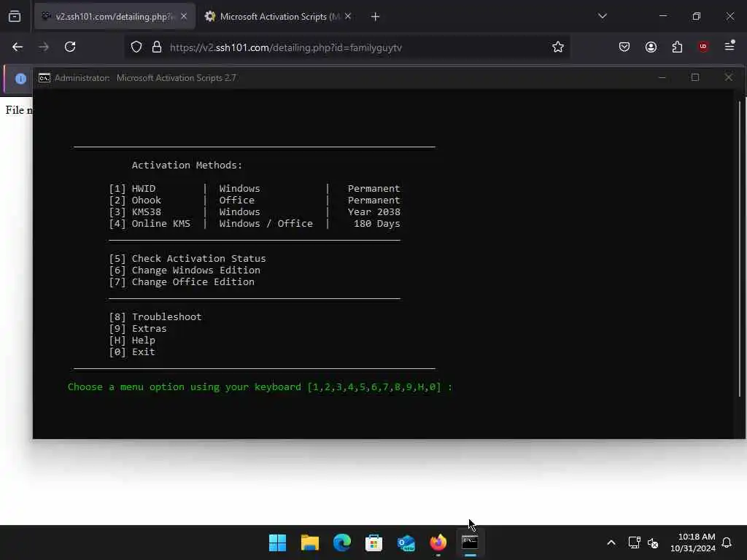Click the Change Office Edition line
Image resolution: width=747 pixels, height=560 pixels.
click(x=182, y=282)
